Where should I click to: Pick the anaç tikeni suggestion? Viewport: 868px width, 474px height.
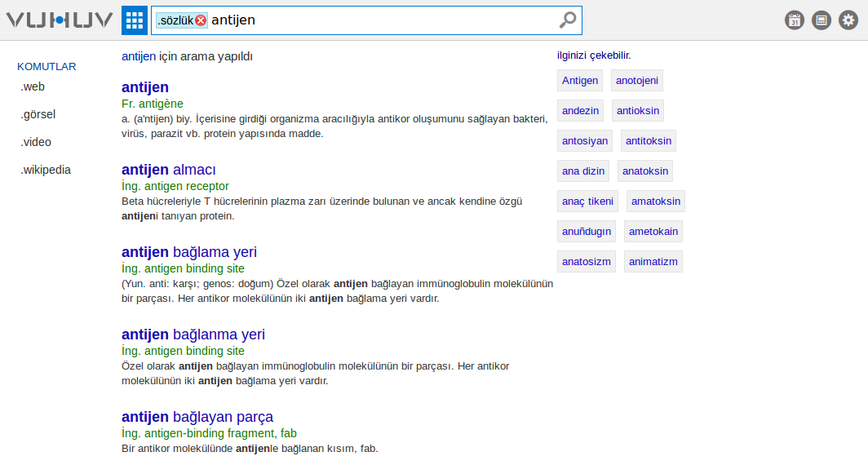tap(588, 201)
